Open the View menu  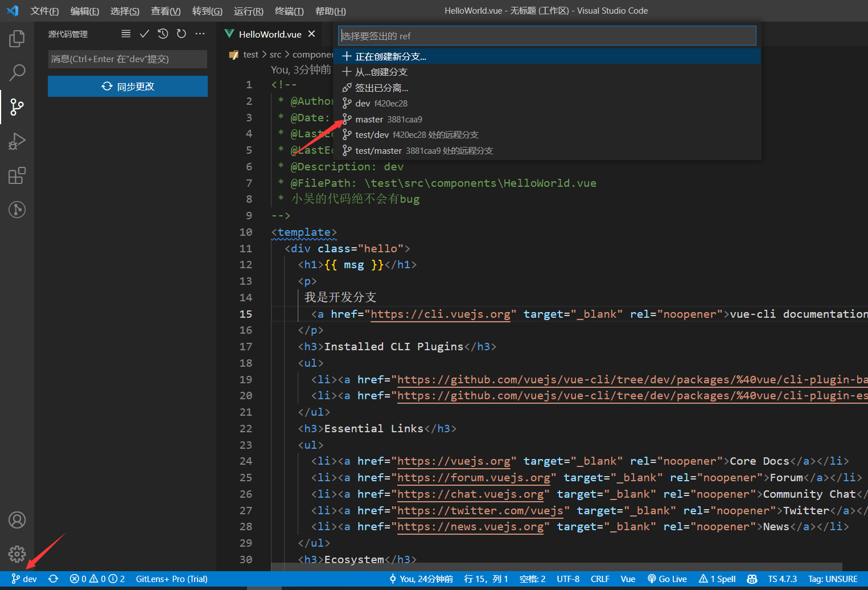click(166, 11)
